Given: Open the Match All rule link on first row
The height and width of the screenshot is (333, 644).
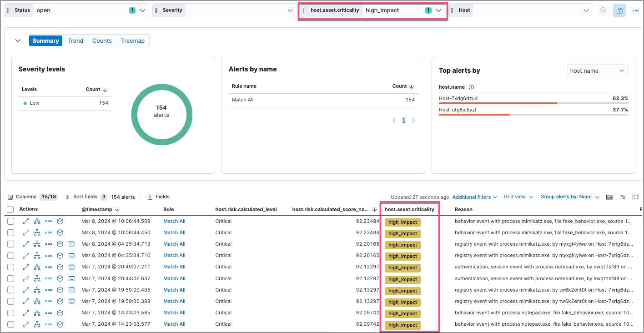Looking at the screenshot, I should (174, 221).
